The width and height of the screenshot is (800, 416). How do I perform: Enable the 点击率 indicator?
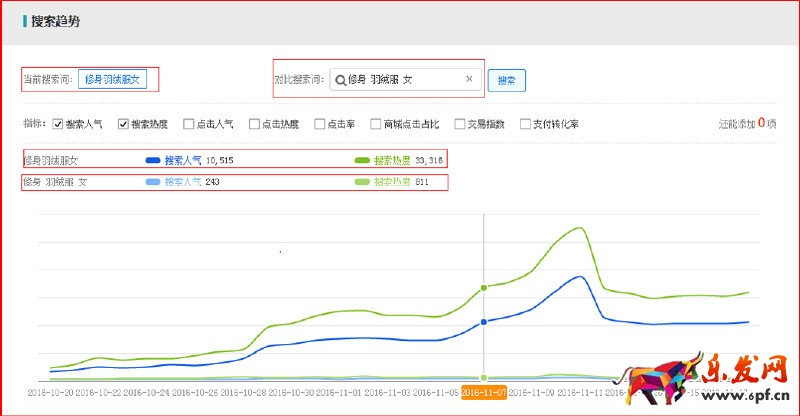(320, 125)
